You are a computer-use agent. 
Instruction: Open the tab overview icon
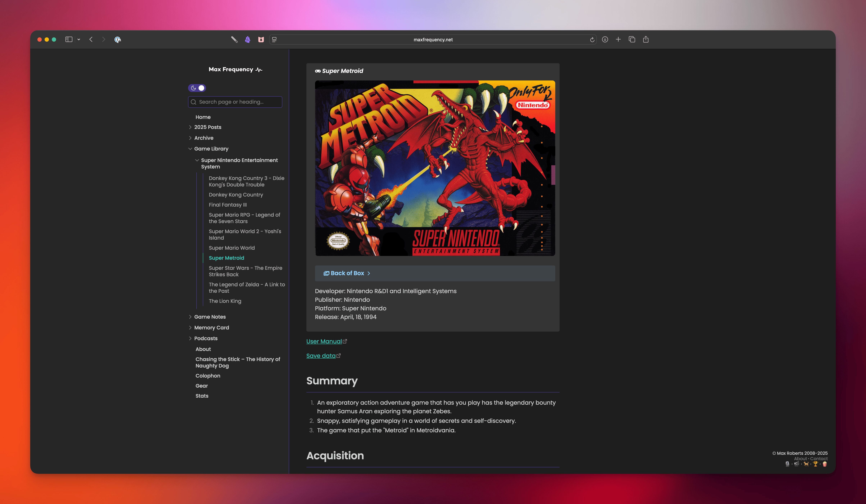[x=632, y=40]
